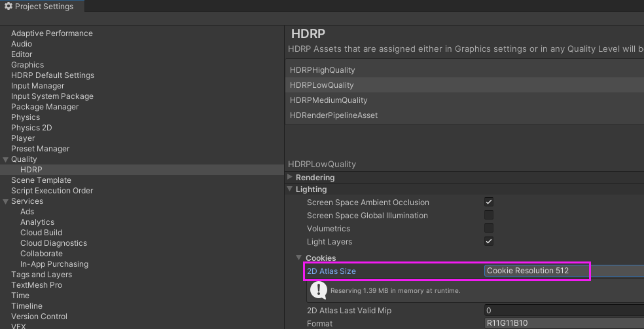Click the warning icon beside memory message
This screenshot has width=644, height=329.
pyautogui.click(x=318, y=290)
